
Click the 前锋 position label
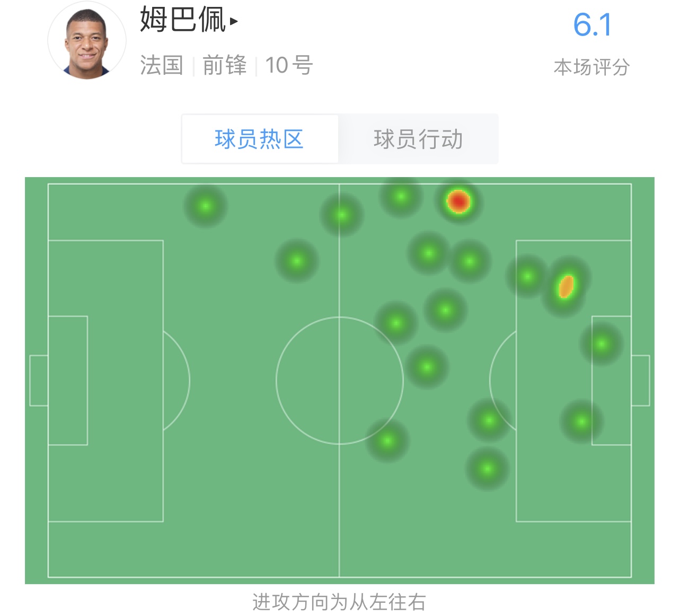[x=225, y=65]
